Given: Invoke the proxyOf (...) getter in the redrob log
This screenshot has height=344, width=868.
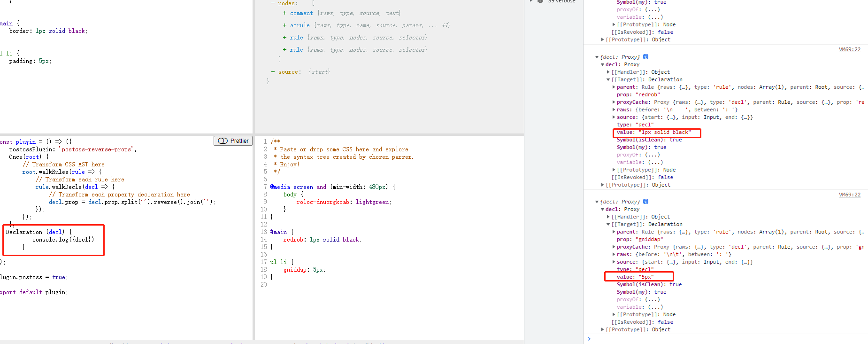Looking at the screenshot, I should (x=652, y=155).
